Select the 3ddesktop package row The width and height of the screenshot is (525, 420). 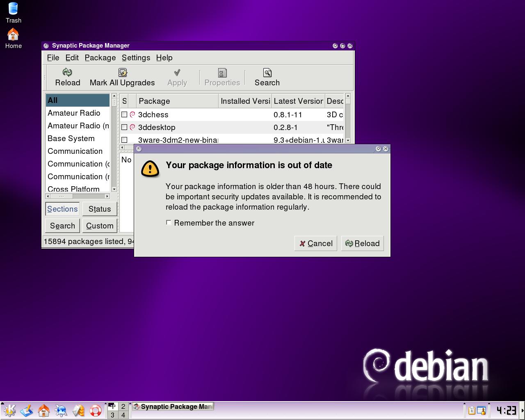coord(232,127)
